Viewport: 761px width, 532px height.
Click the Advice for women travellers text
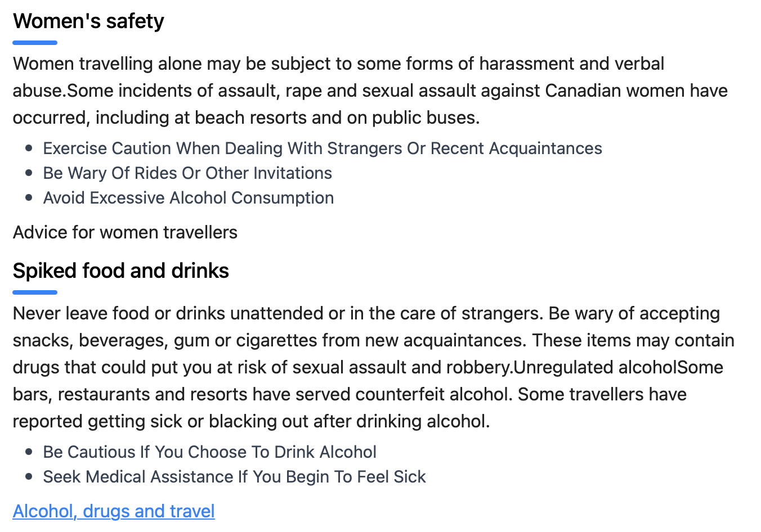point(125,232)
